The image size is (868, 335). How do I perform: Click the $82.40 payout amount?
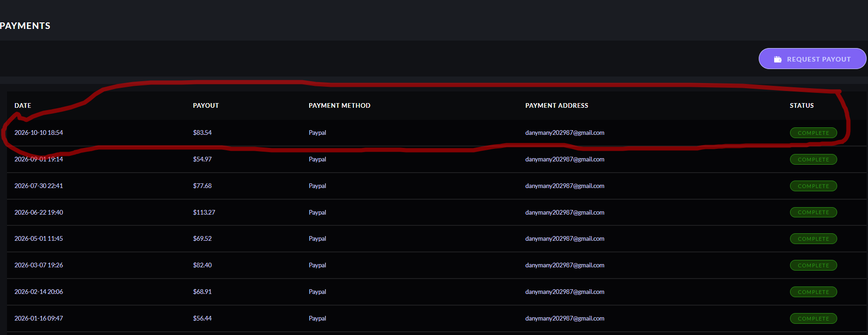click(202, 265)
